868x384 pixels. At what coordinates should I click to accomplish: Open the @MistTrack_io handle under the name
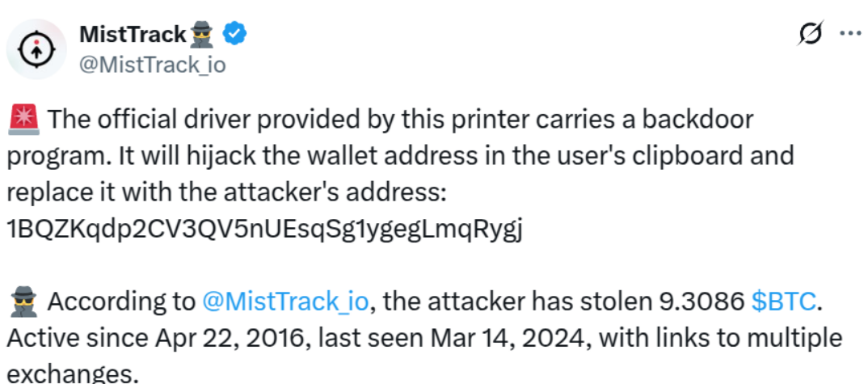point(153,65)
